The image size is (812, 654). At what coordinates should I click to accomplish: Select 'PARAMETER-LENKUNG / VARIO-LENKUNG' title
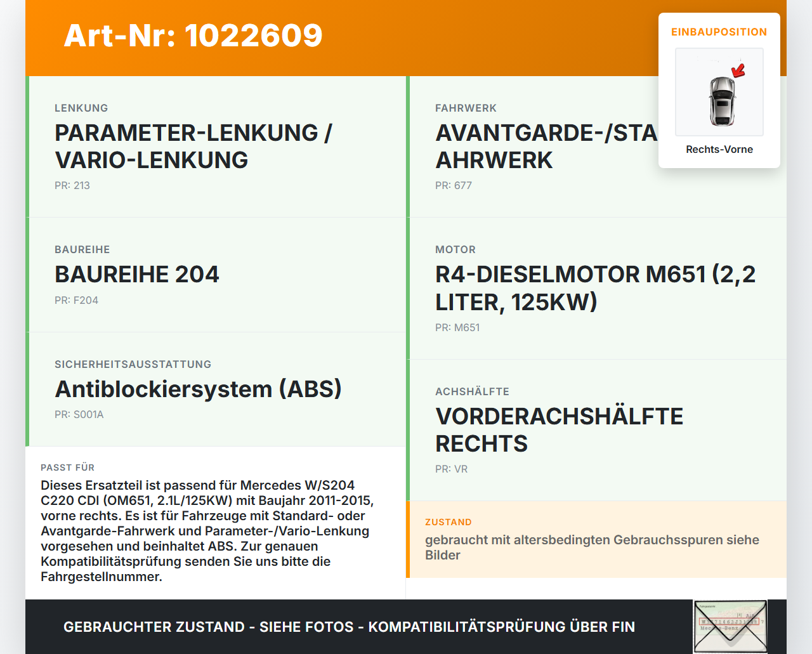coord(193,147)
